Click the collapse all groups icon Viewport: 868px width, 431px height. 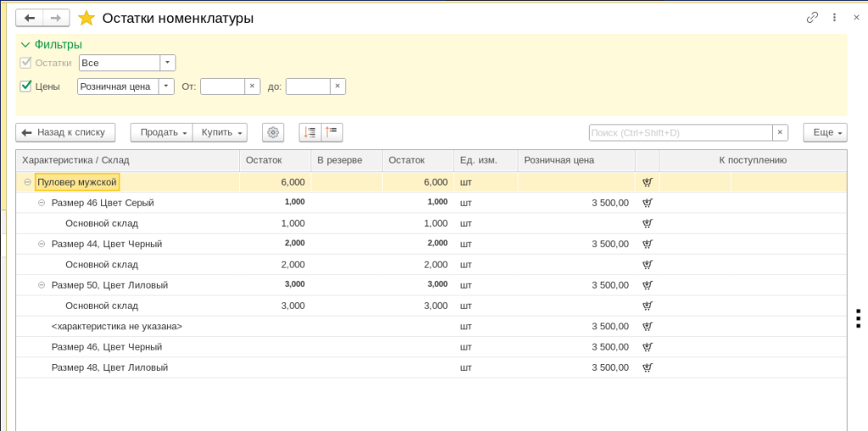332,132
